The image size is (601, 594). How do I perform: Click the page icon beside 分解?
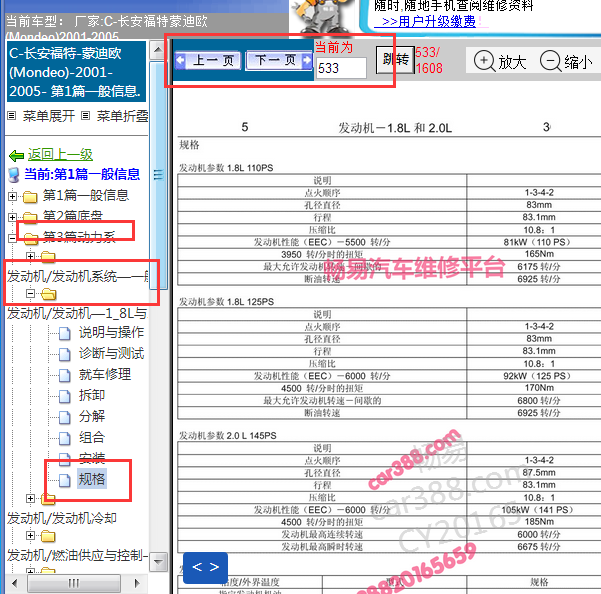click(x=65, y=417)
